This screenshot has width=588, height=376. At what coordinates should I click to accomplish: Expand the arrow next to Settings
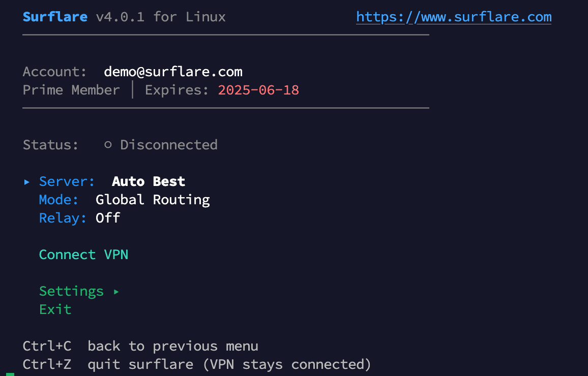tap(116, 291)
